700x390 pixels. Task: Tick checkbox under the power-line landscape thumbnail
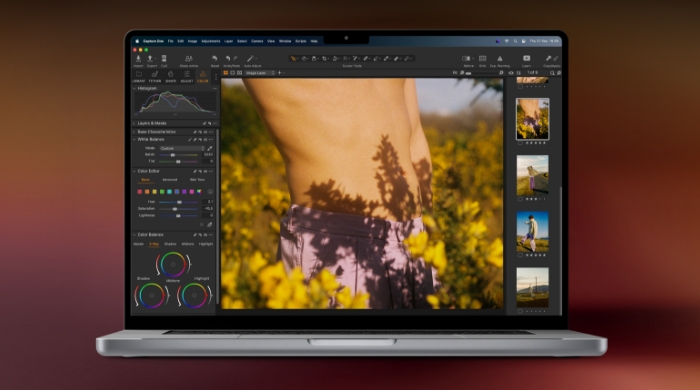(520, 311)
